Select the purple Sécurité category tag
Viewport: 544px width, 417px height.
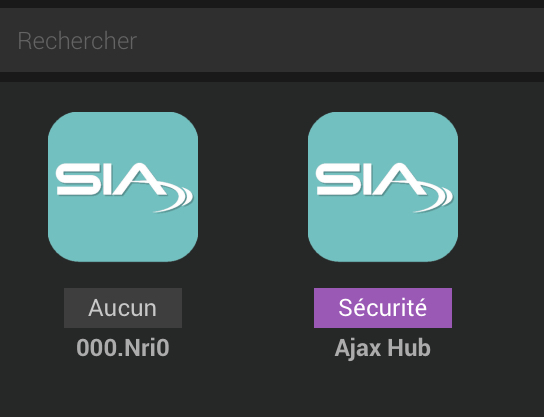pyautogui.click(x=383, y=308)
